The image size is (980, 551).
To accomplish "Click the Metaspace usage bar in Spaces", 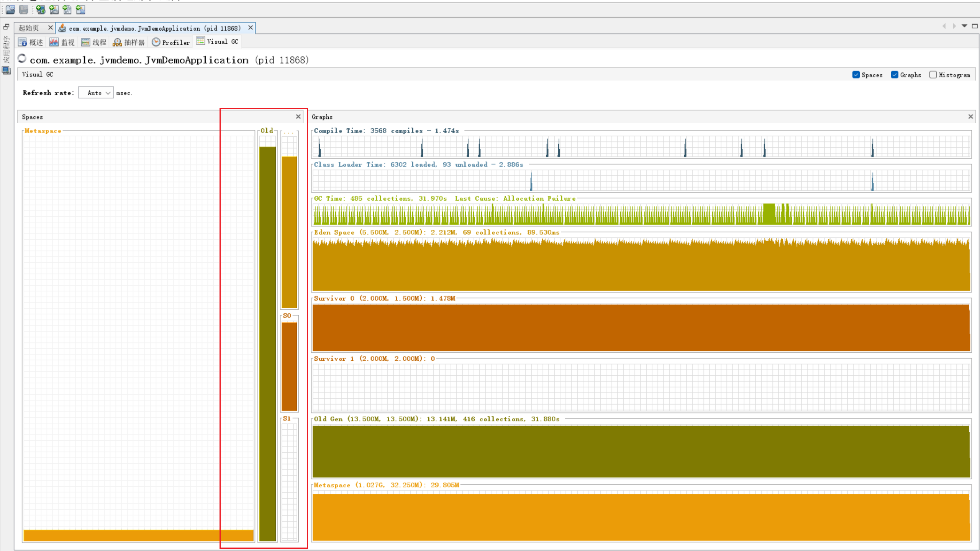I will 139,535.
